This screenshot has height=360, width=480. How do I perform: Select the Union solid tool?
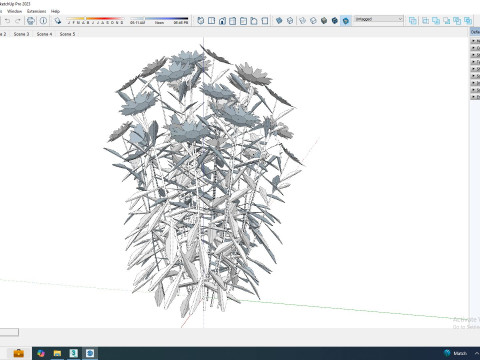click(x=436, y=21)
